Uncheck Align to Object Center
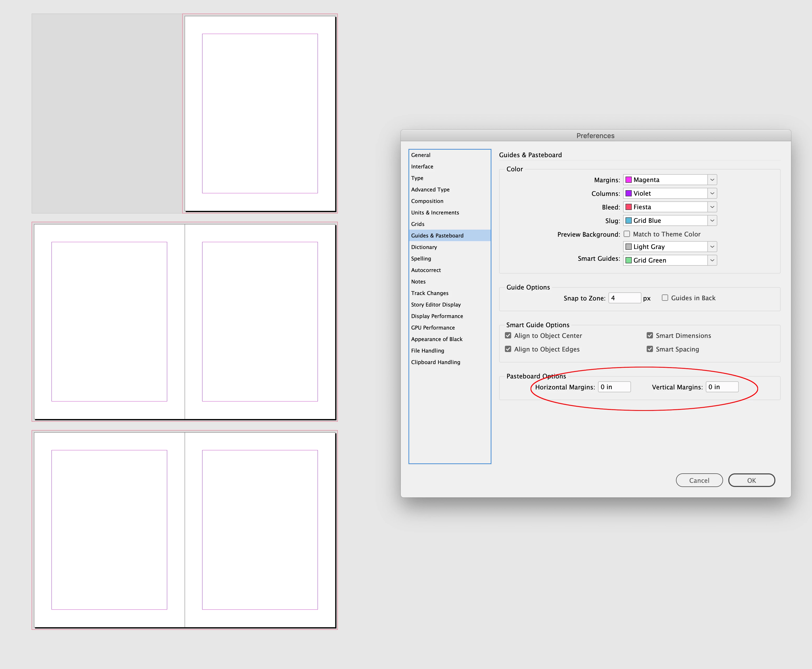 click(508, 335)
